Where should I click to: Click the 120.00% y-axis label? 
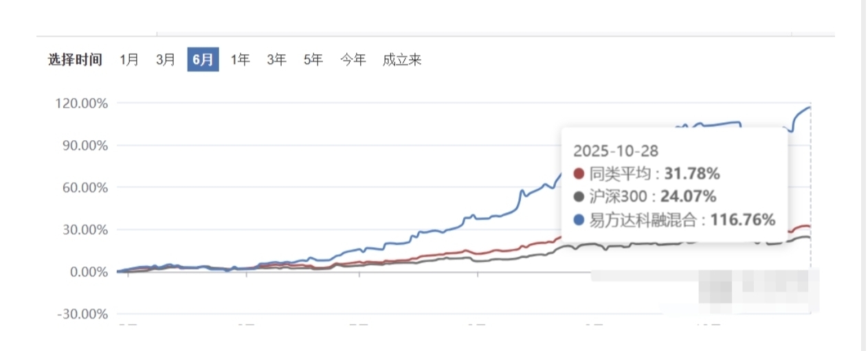point(82,103)
